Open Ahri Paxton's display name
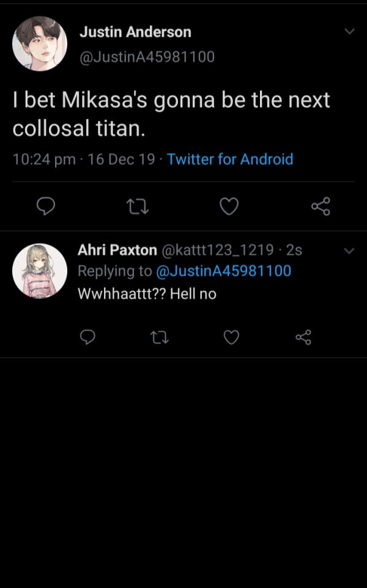Viewport: 367px width, 588px height. [117, 250]
